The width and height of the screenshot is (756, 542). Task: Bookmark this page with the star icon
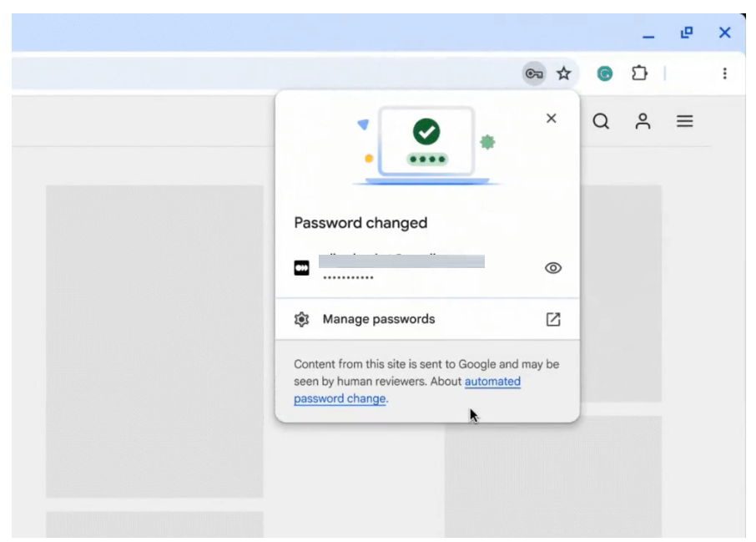pyautogui.click(x=563, y=73)
